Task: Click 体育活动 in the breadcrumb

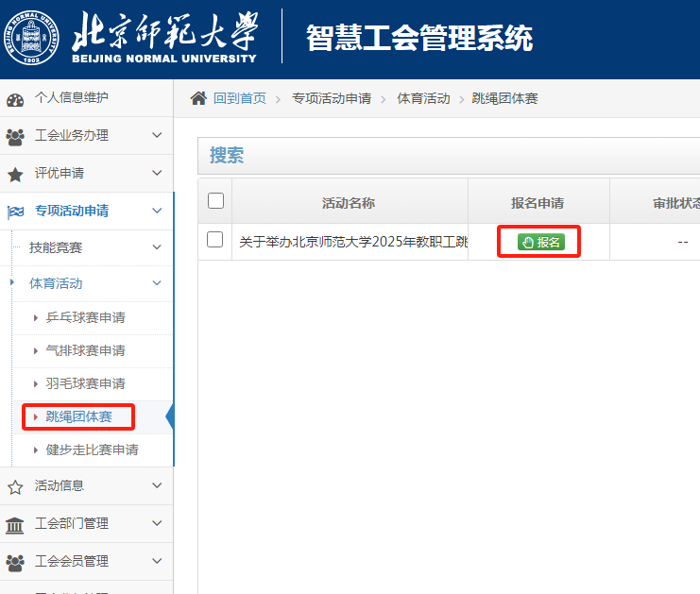Action: tap(423, 98)
